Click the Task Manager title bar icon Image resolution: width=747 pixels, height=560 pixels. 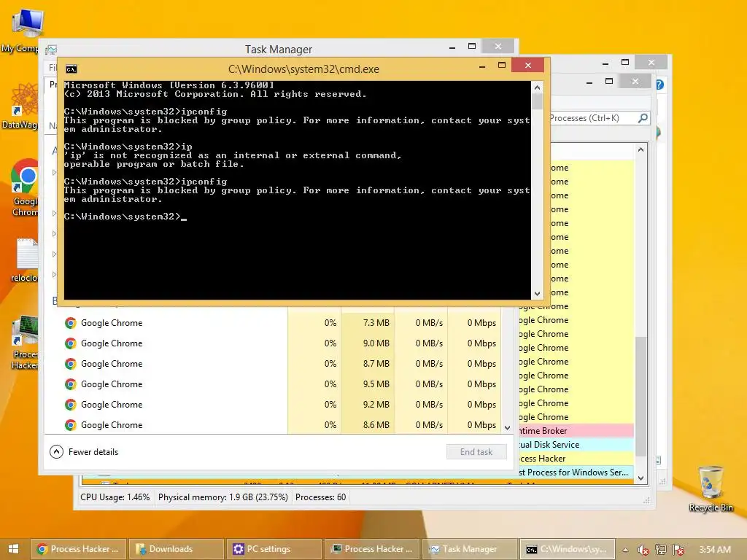[52, 50]
